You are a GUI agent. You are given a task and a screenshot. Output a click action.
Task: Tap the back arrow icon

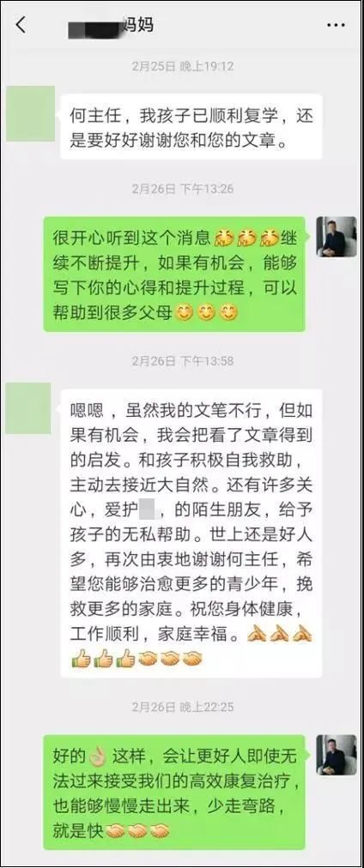coord(21,24)
